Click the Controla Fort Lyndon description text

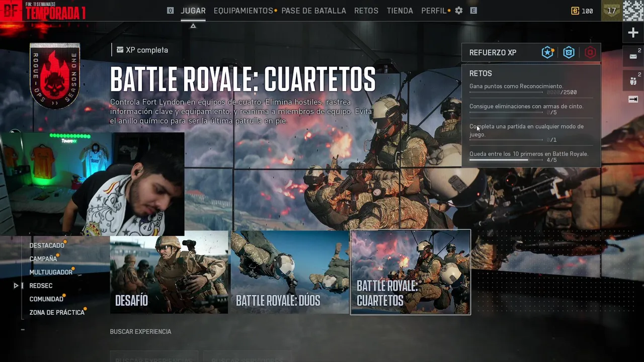pyautogui.click(x=241, y=112)
